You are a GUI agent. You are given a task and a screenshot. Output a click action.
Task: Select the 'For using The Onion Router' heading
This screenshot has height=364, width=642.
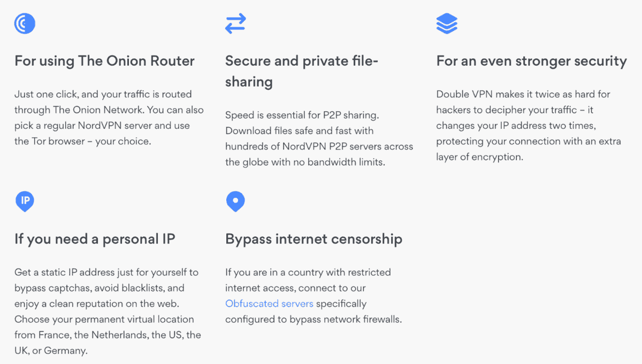tap(104, 60)
